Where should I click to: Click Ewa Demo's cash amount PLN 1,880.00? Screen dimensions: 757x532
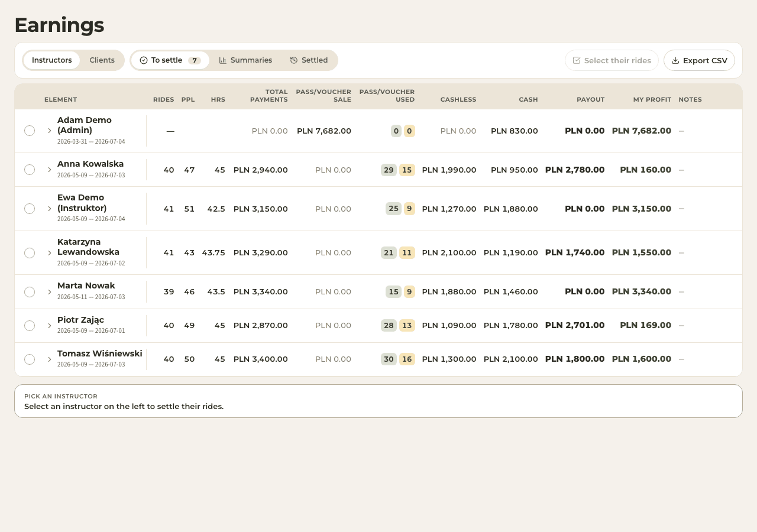click(x=511, y=209)
